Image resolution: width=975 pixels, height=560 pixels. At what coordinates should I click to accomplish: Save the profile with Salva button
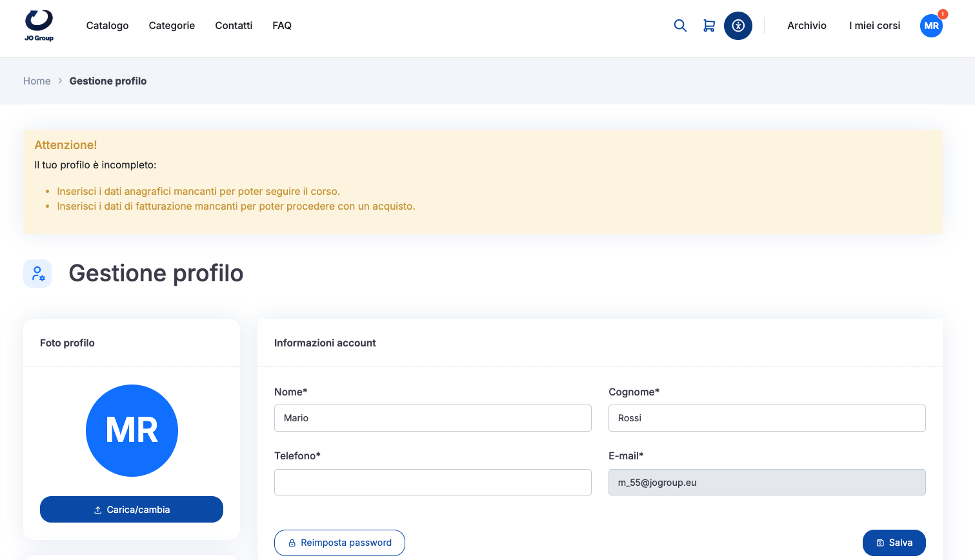(x=894, y=543)
